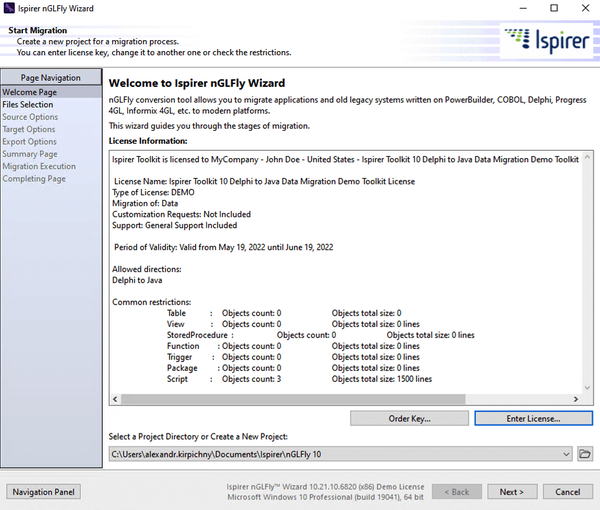Click the 'Period of Validity' license line
The height and width of the screenshot is (510, 600).
[223, 248]
